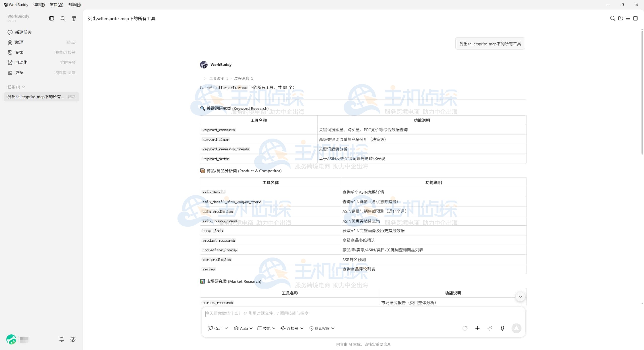The image size is (644, 350).
Task: Open the 专家 experts section
Action: click(x=42, y=52)
